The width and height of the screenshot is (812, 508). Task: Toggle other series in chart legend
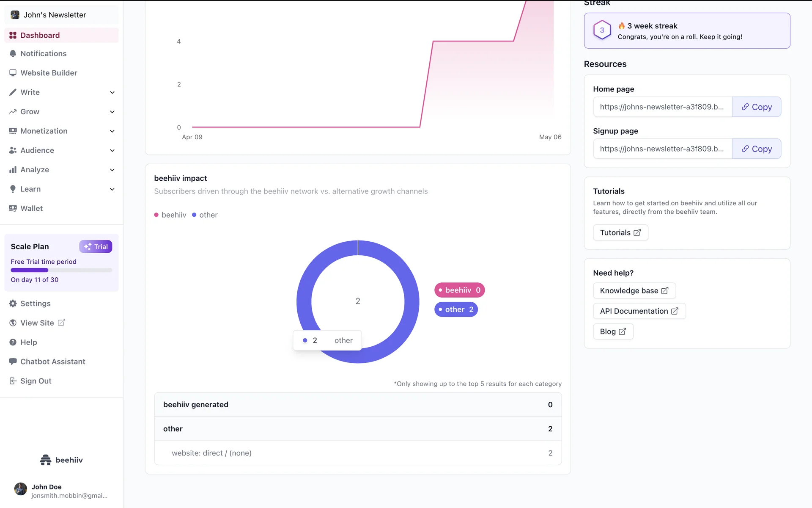coord(205,215)
